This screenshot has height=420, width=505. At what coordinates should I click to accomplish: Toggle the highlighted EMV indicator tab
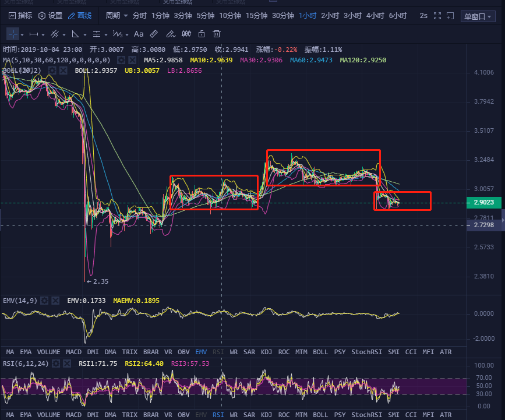(x=201, y=352)
